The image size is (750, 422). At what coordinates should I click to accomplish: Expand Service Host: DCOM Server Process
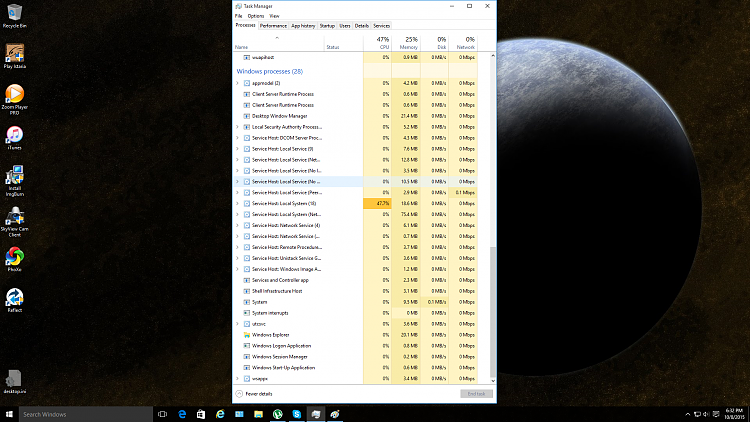[x=237, y=138]
